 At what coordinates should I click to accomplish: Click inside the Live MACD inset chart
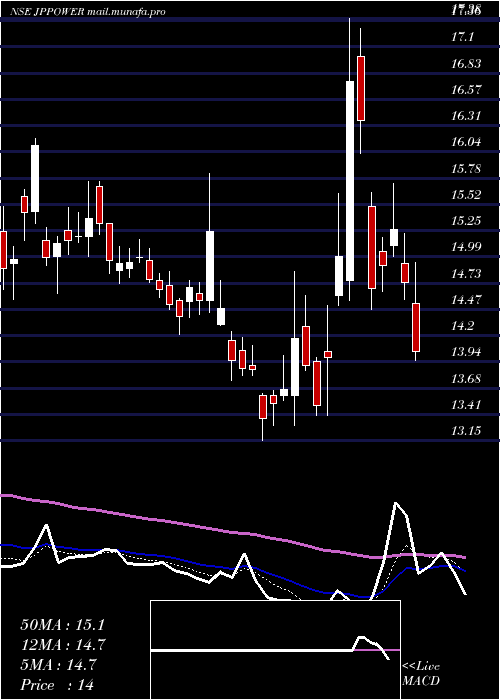tap(275, 650)
